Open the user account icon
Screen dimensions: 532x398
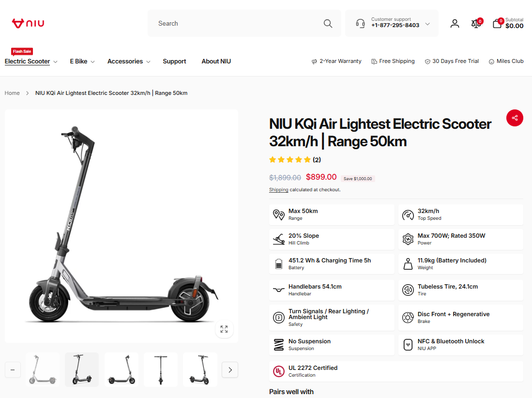(455, 23)
